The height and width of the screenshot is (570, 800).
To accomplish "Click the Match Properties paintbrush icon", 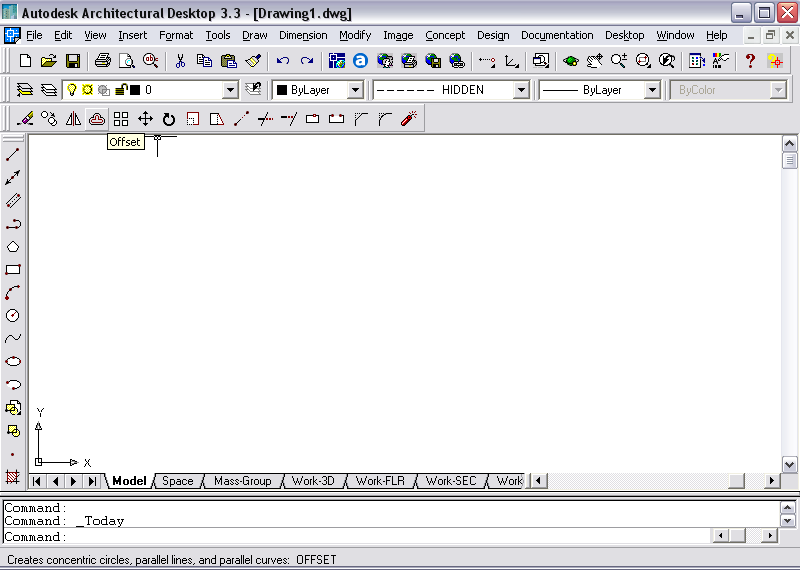I will (253, 61).
